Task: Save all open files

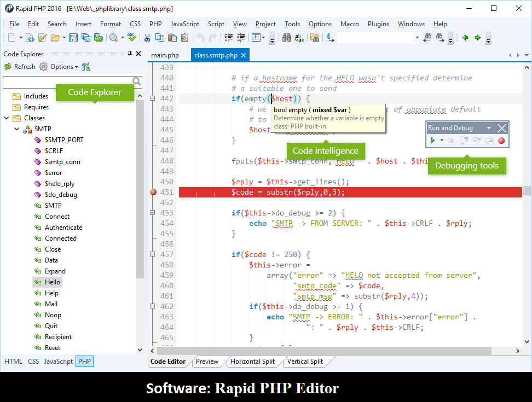Action: 85,38
